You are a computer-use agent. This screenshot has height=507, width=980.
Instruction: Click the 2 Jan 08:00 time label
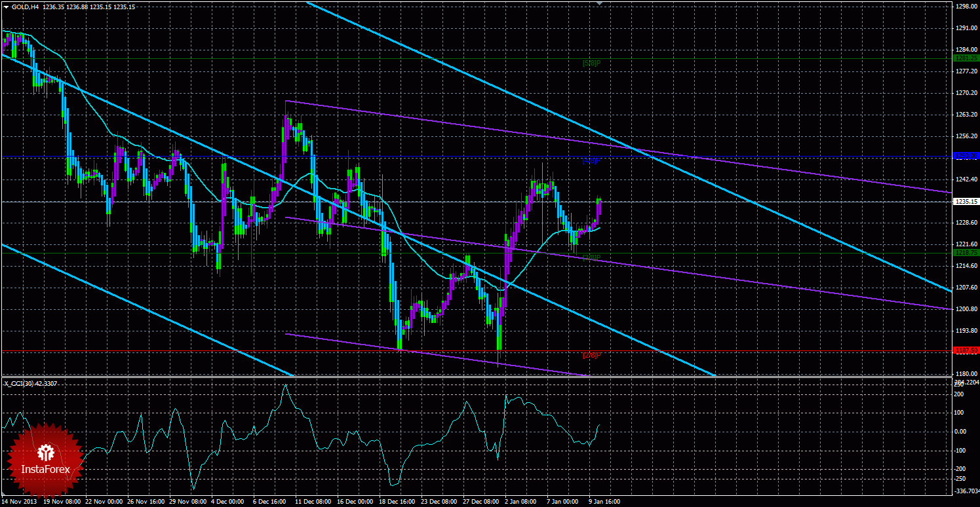pos(521,502)
